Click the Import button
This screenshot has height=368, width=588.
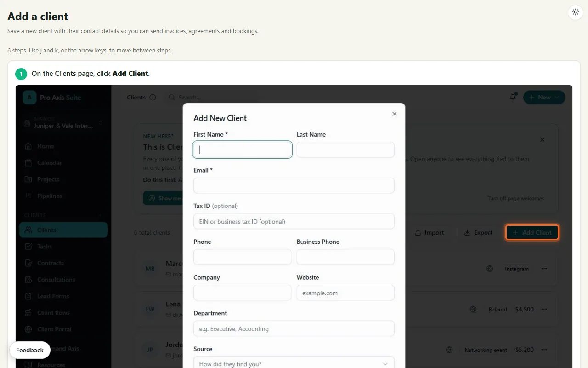[430, 233]
